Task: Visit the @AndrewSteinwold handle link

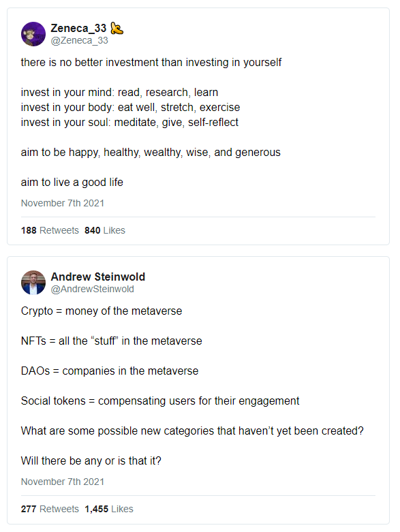Action: (x=92, y=289)
